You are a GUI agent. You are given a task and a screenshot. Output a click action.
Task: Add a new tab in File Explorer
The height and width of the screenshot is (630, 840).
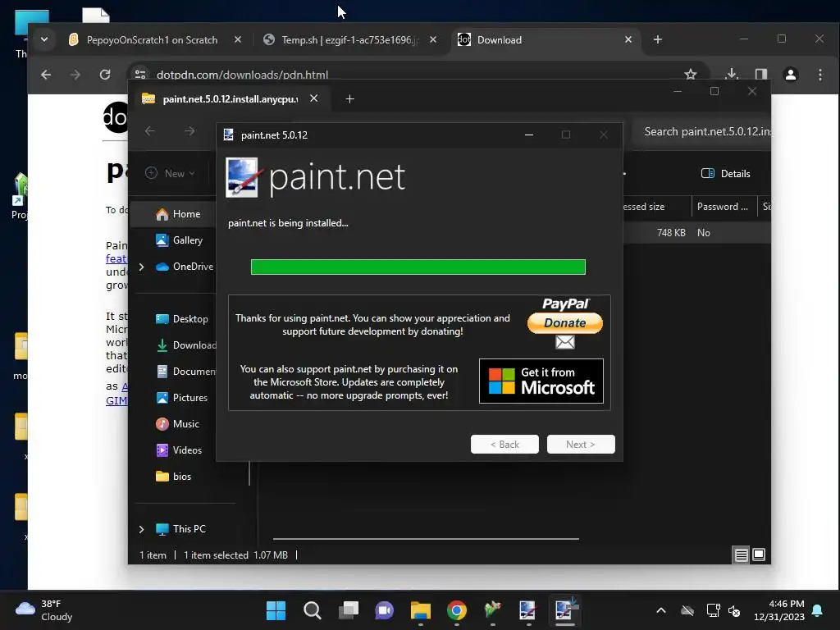[x=349, y=99]
